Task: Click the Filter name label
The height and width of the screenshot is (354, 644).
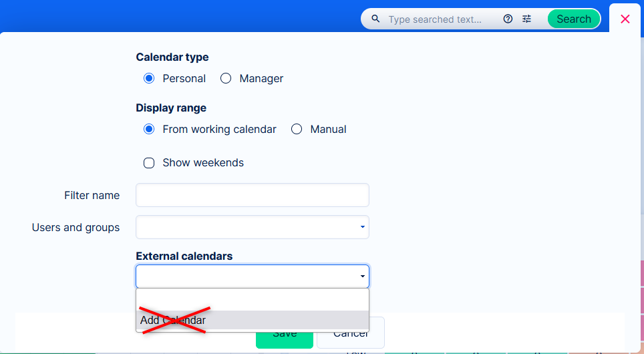Action: tap(92, 196)
